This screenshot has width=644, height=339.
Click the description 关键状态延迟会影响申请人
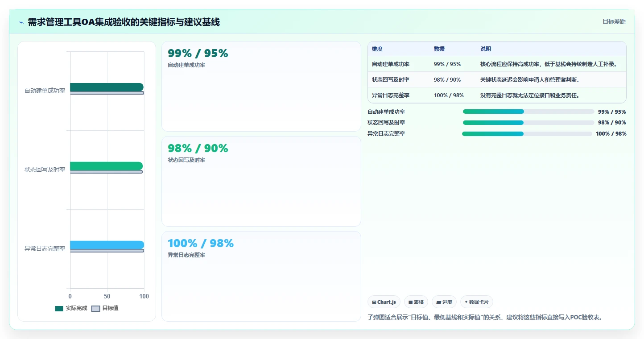point(530,80)
